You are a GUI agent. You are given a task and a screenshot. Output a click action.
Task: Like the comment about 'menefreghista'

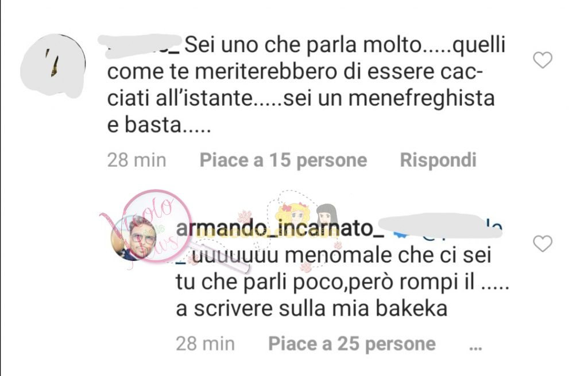tap(543, 60)
